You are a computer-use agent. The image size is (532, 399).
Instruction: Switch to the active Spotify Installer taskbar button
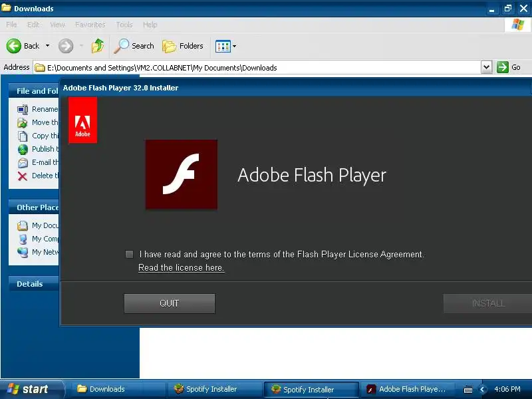pyautogui.click(x=311, y=389)
